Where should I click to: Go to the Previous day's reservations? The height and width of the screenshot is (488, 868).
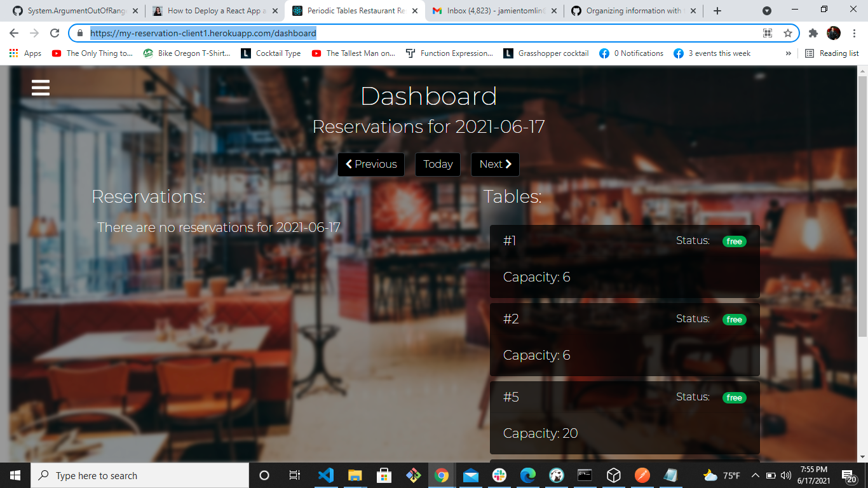[371, 164]
